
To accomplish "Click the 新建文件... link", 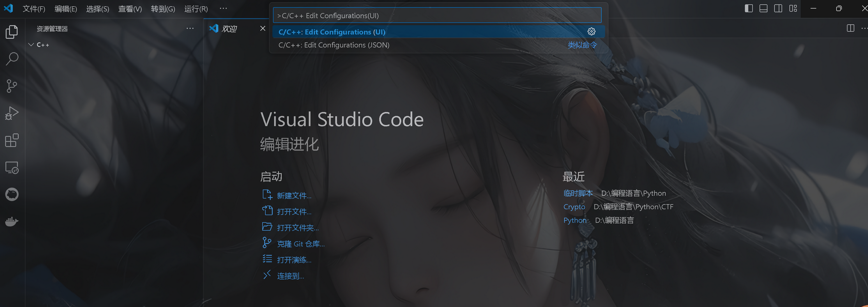I will [294, 196].
